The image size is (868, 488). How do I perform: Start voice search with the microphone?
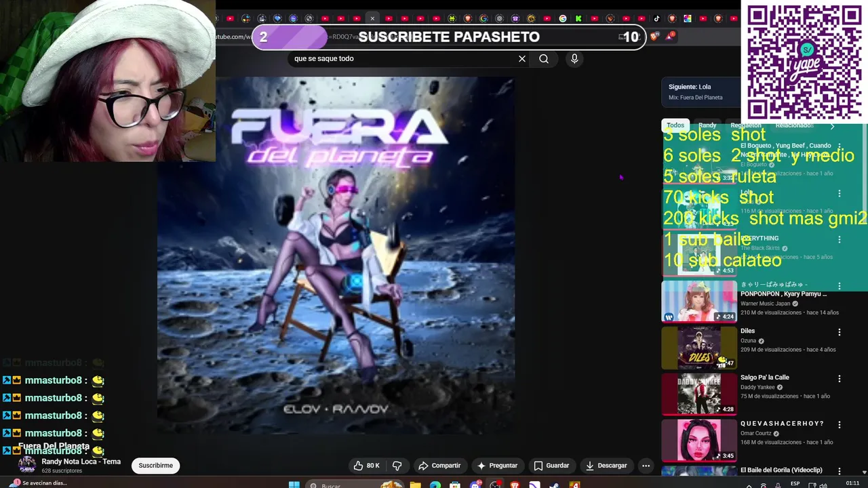pyautogui.click(x=574, y=59)
